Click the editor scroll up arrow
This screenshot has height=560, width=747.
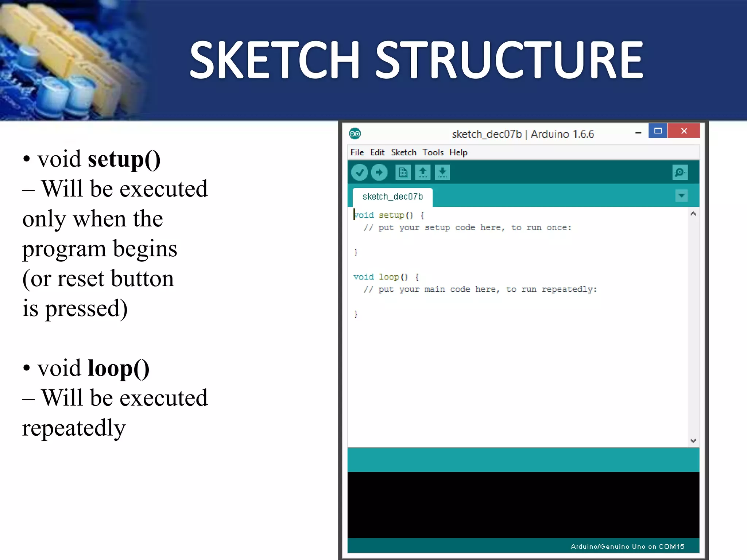pos(693,214)
